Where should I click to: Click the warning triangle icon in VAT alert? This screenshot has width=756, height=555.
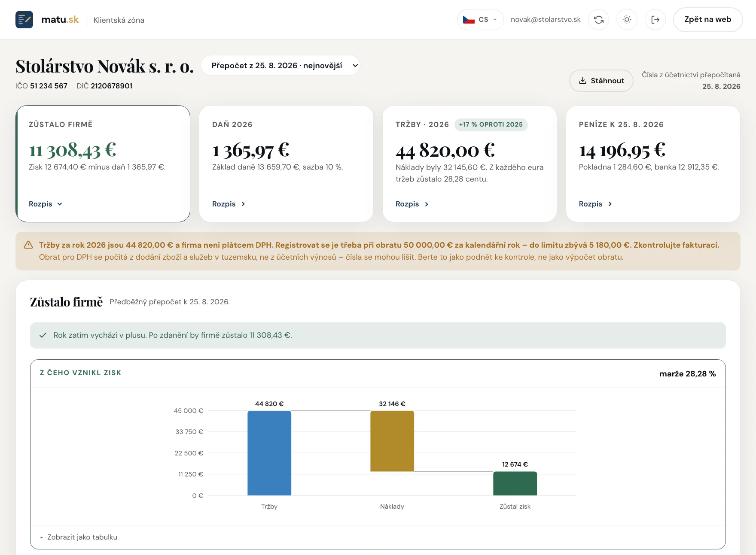point(28,245)
